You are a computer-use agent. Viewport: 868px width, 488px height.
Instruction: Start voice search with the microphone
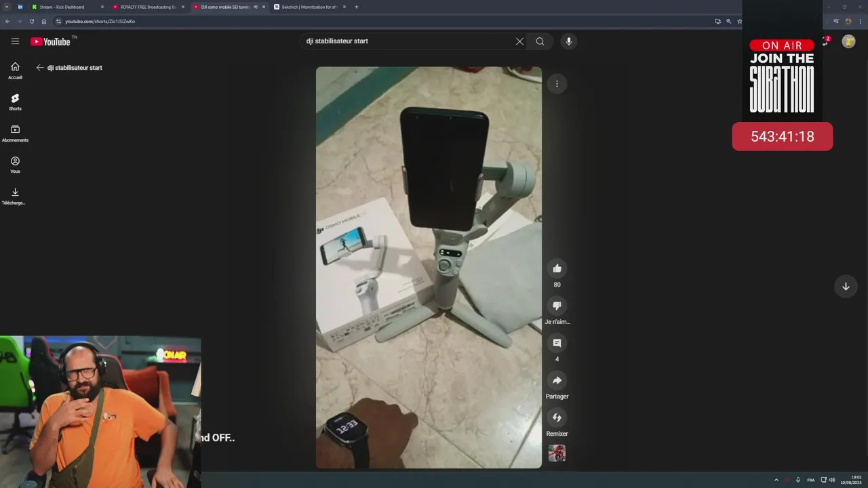coord(568,41)
